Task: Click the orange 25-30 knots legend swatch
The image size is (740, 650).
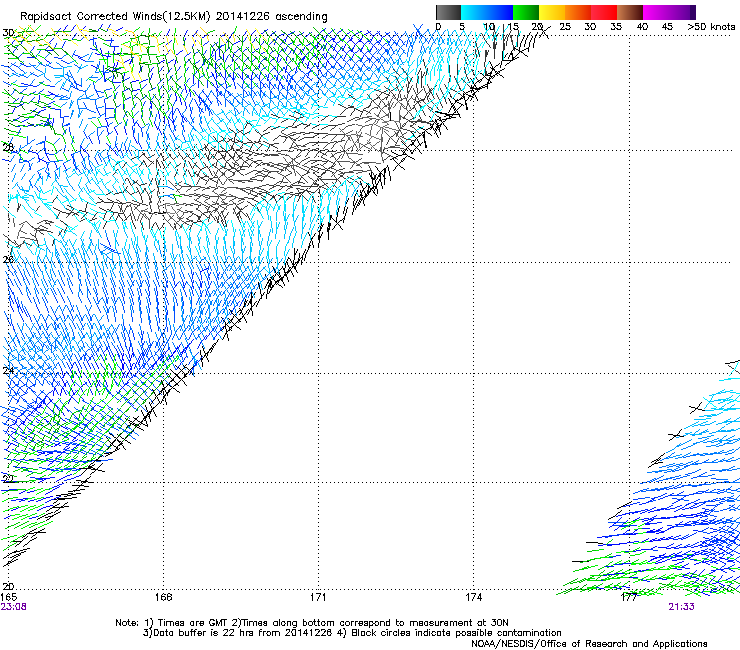Action: point(578,12)
